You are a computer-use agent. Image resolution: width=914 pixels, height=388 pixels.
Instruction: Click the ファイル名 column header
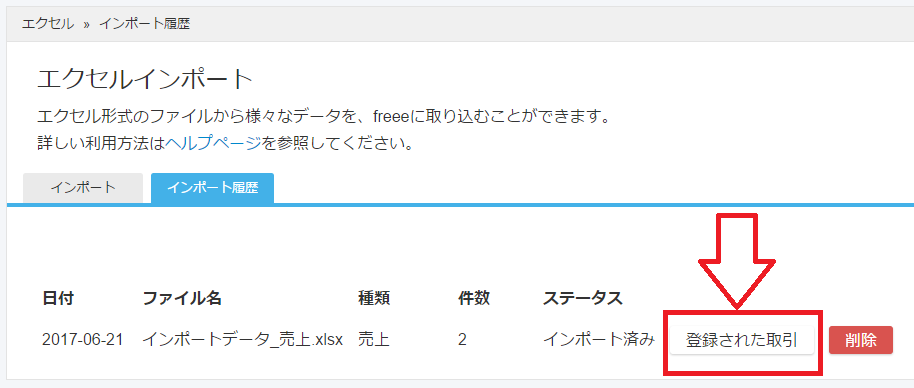pos(182,299)
